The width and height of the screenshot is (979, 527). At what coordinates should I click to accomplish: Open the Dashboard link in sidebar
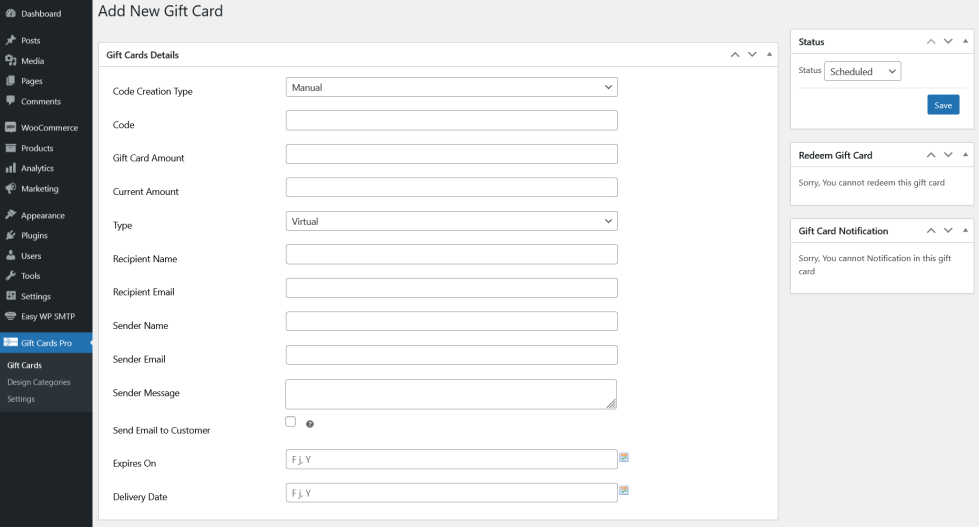(41, 14)
